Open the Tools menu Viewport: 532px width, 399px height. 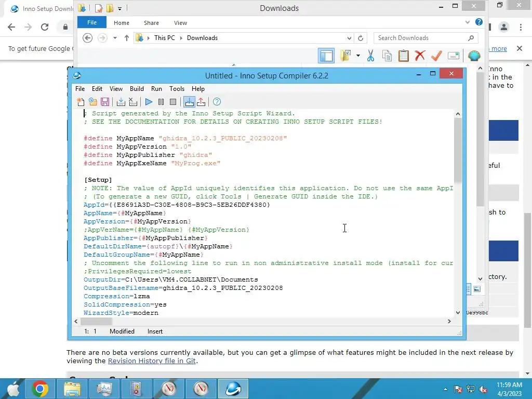177,89
